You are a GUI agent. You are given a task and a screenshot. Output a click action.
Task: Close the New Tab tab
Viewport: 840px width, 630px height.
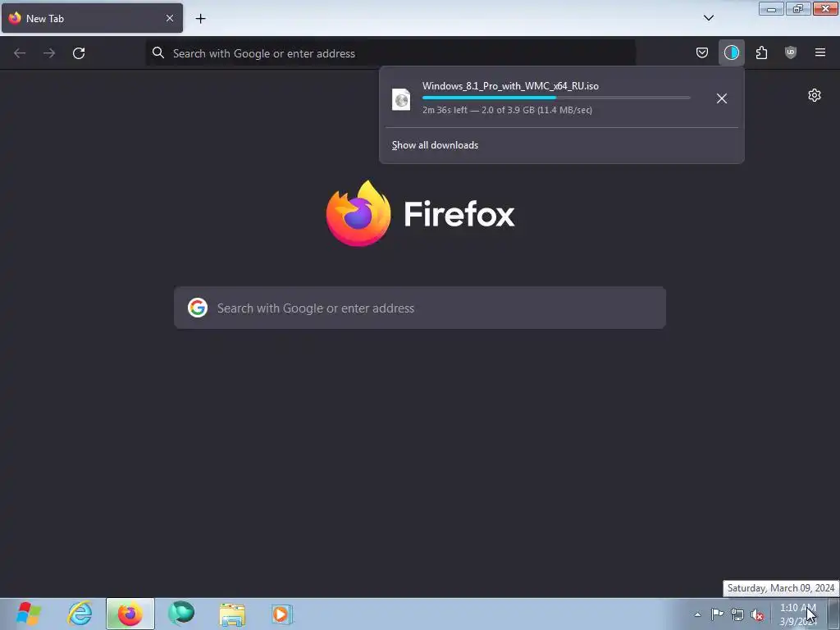(x=169, y=18)
